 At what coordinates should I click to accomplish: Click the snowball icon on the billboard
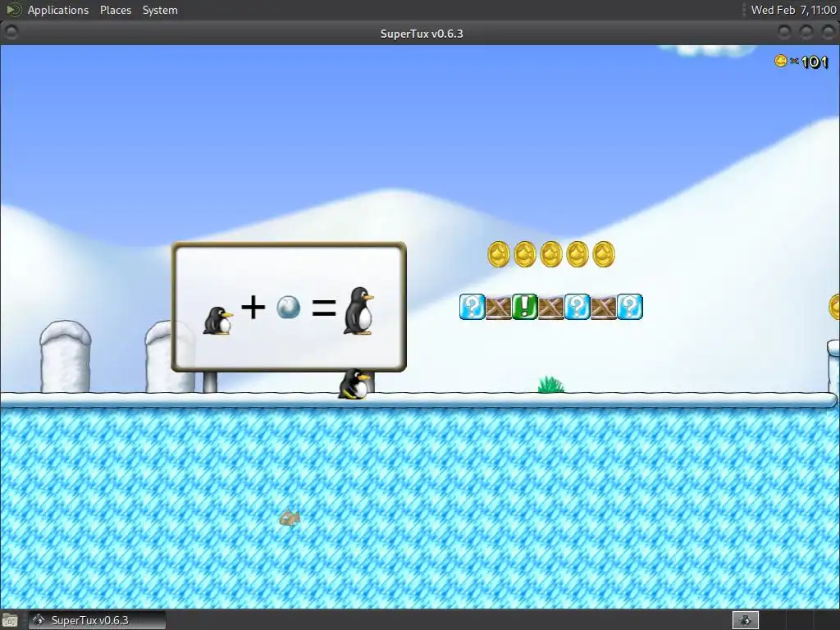(288, 307)
